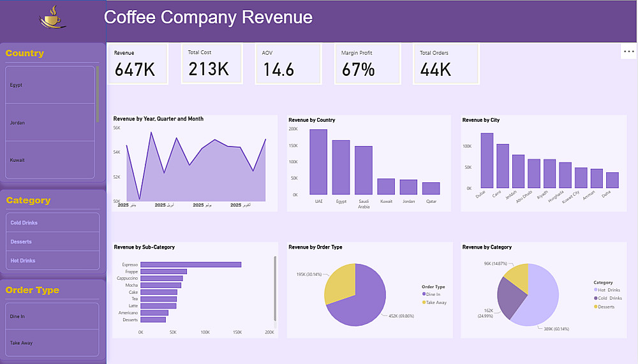Click the Frappe sub-category bar

tap(163, 272)
